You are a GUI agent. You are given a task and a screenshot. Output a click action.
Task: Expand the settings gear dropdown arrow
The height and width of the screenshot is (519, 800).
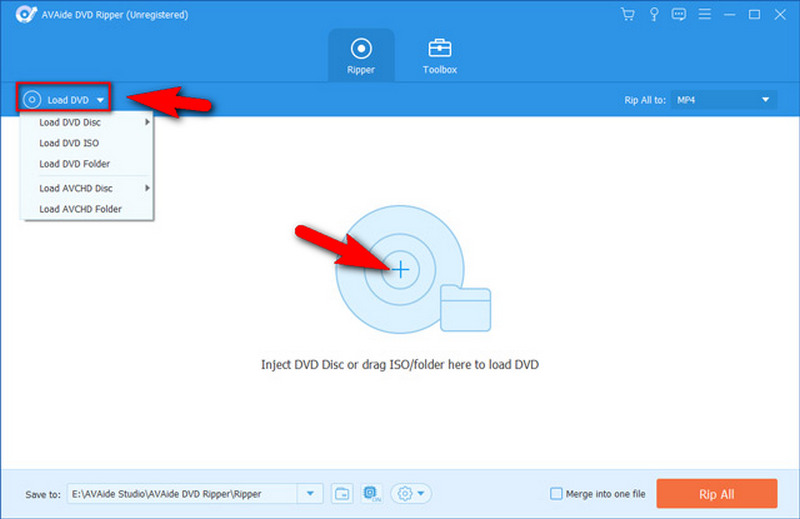(x=421, y=493)
